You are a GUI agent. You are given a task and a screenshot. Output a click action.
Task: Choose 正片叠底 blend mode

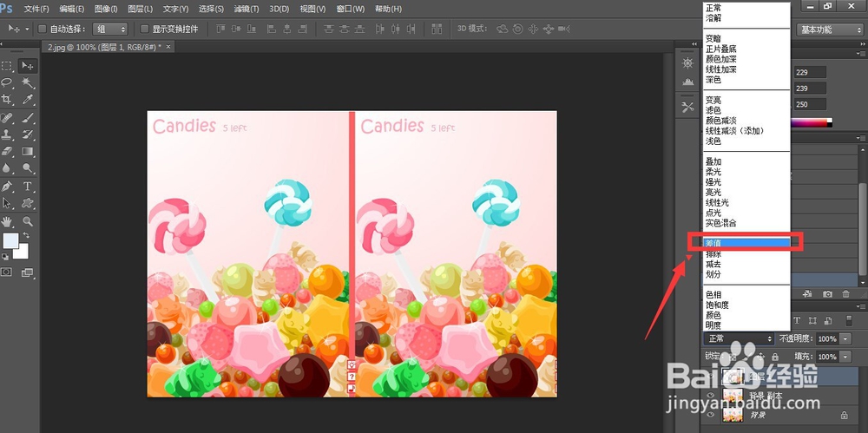click(746, 49)
